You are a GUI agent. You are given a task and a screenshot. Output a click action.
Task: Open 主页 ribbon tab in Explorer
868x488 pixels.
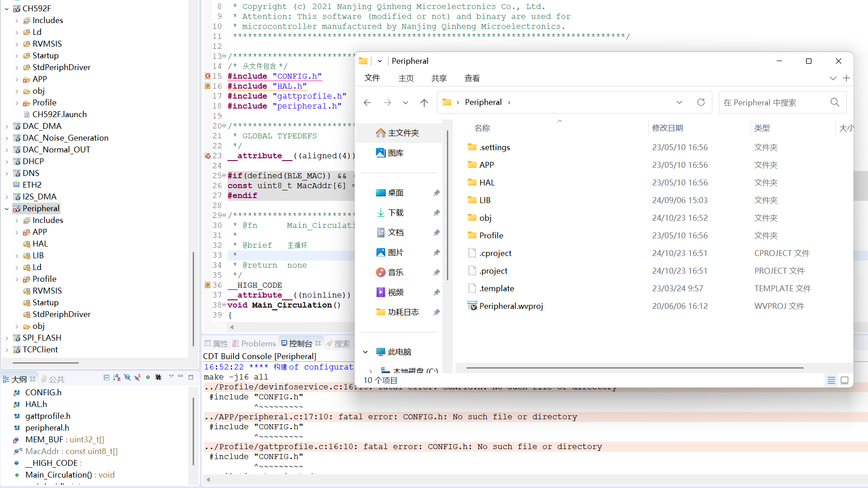tap(406, 78)
